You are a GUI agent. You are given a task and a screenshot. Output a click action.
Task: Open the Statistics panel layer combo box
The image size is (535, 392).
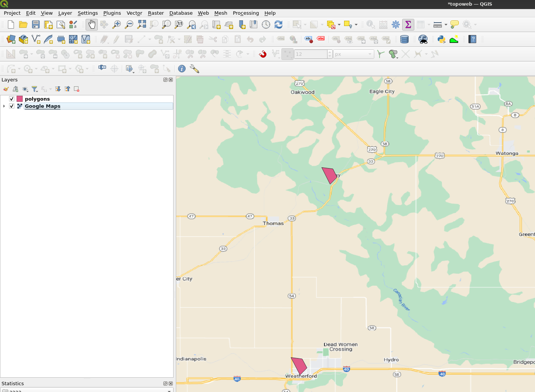87,390
